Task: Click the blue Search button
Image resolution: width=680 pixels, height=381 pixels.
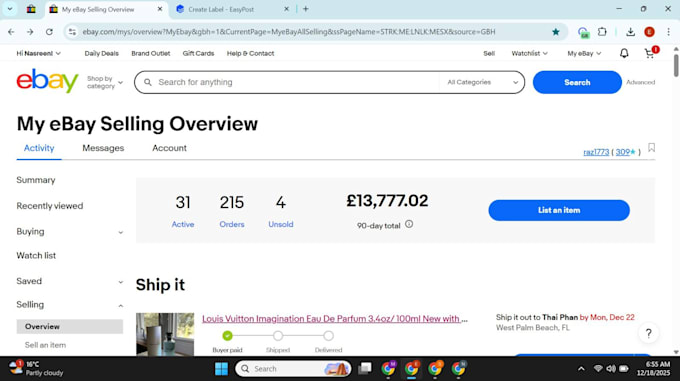Action: click(577, 82)
